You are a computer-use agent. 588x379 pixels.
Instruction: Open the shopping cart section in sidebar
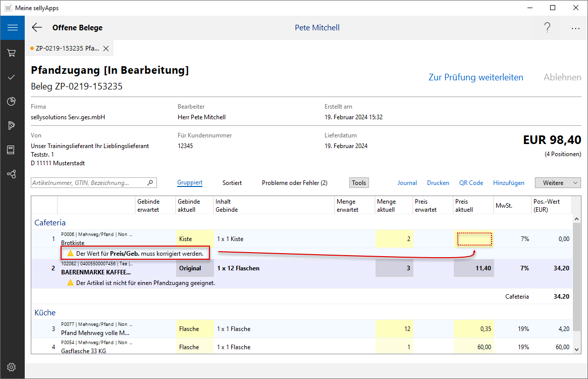[x=12, y=53]
